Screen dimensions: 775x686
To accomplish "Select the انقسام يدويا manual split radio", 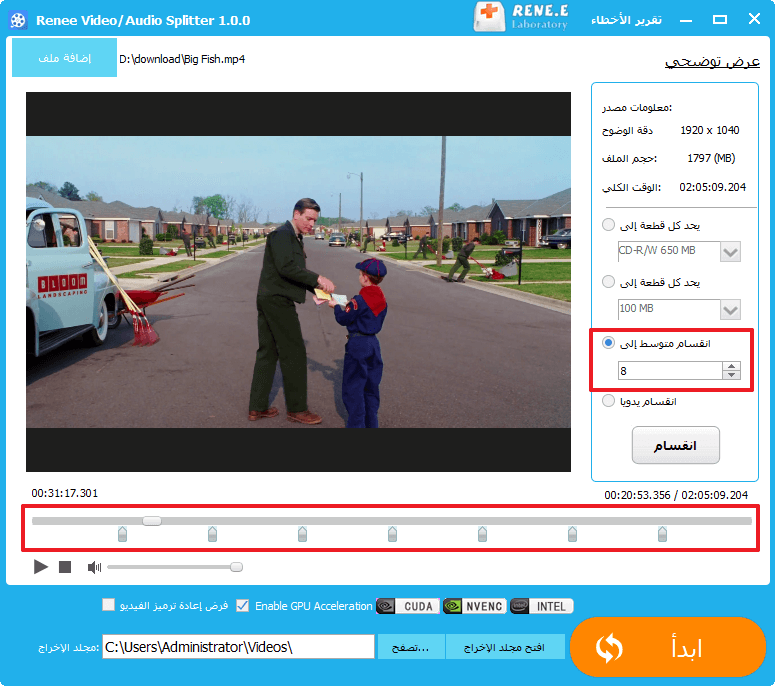I will (x=608, y=400).
